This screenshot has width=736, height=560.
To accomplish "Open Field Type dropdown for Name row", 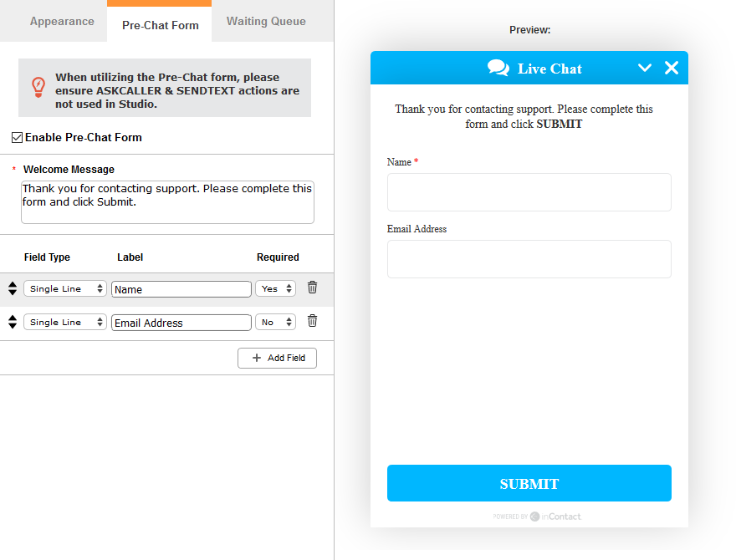I will coord(65,288).
